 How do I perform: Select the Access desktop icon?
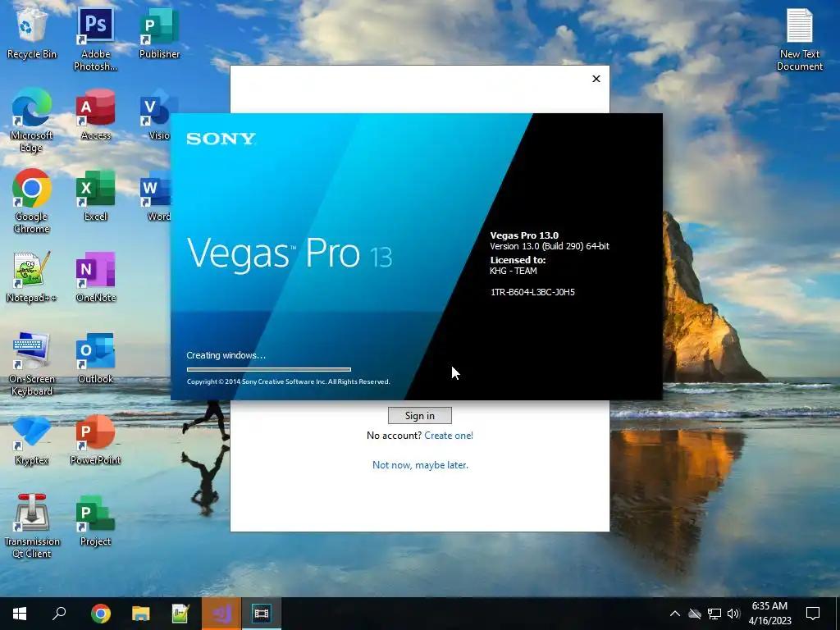[x=95, y=115]
